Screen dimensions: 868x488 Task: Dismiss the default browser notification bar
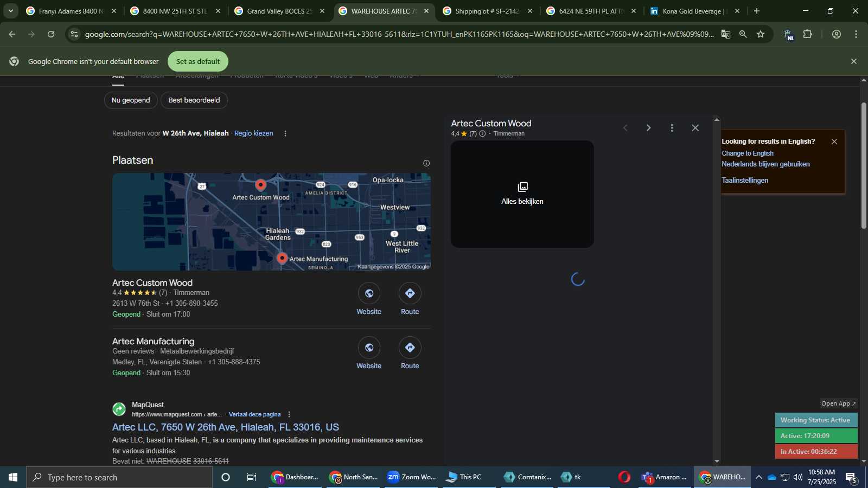pos(854,61)
